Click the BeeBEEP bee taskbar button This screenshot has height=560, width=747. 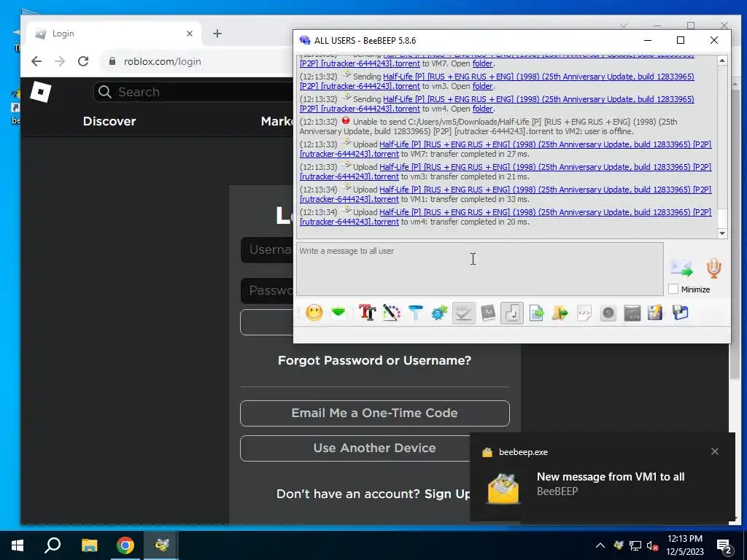(x=161, y=545)
